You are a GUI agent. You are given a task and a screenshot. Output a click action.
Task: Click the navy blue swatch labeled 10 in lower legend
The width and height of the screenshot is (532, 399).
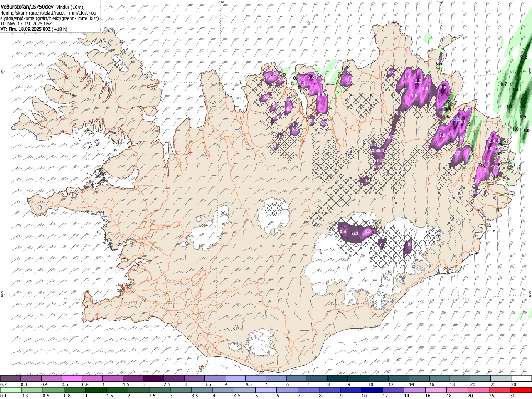point(372,390)
